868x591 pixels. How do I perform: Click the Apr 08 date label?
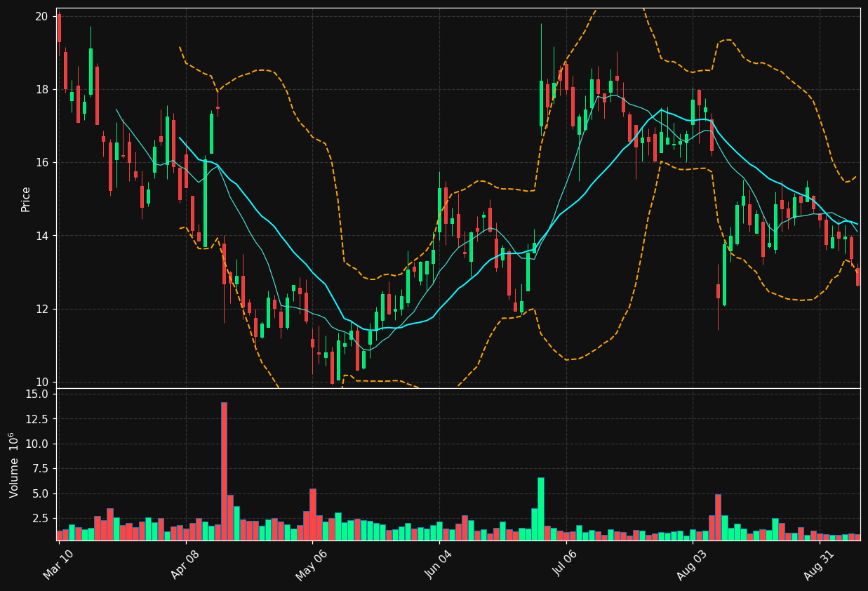pyautogui.click(x=186, y=565)
